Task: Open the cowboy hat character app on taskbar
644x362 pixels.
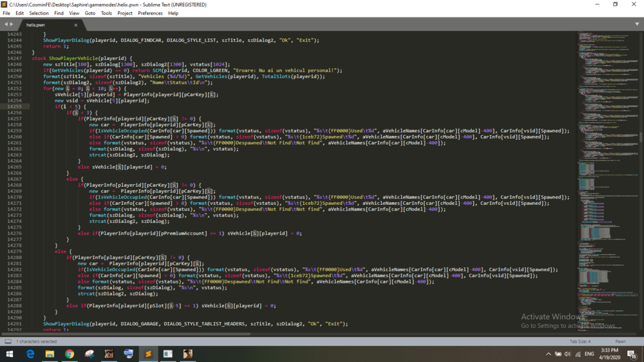Action: coord(187,354)
